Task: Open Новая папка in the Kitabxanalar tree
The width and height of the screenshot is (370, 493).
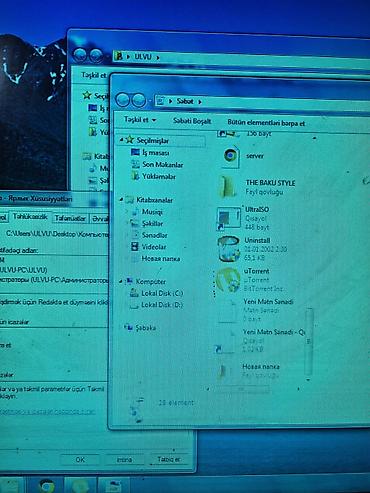Action: (x=161, y=258)
